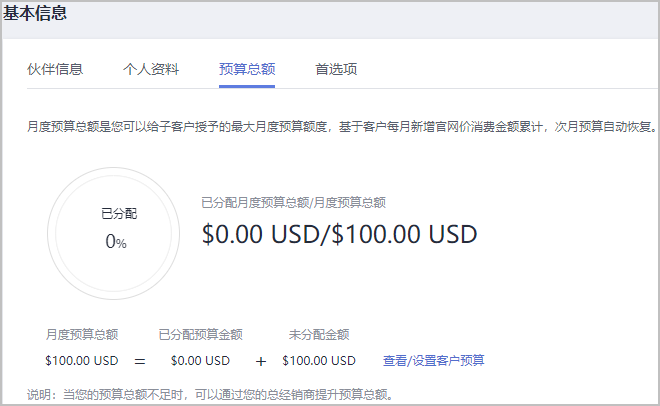Image resolution: width=660 pixels, height=406 pixels.
Task: Click the 说明 note about raising budget
Action: coord(210,395)
